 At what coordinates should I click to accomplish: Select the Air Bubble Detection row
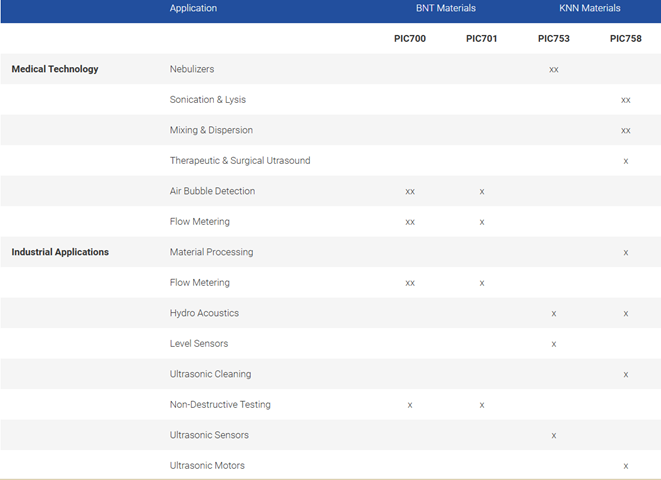(212, 191)
